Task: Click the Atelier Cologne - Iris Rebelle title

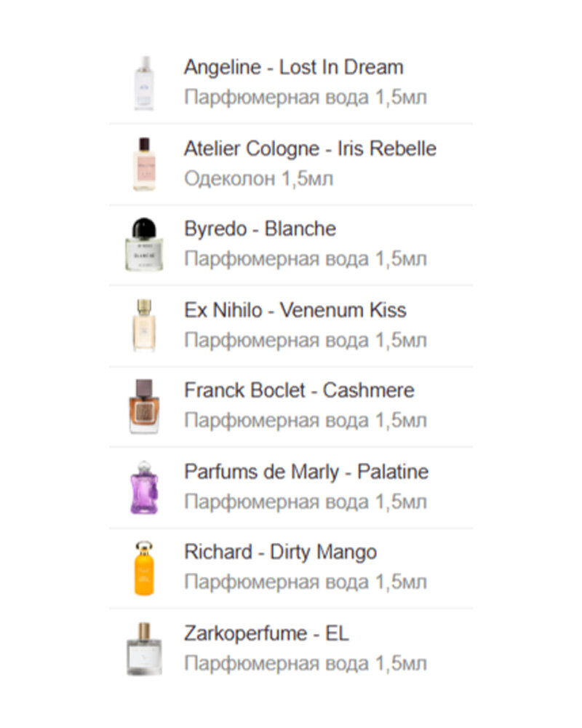Action: pyautogui.click(x=310, y=149)
